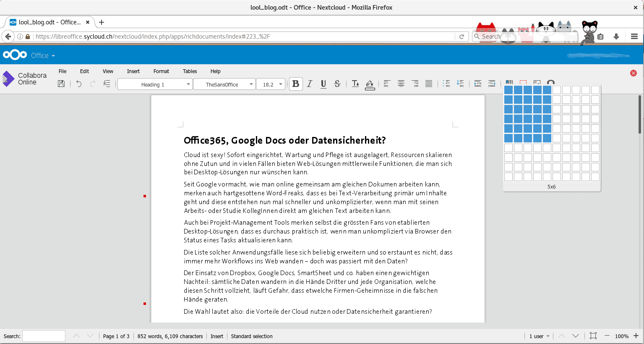Undo the last action

coord(79,84)
